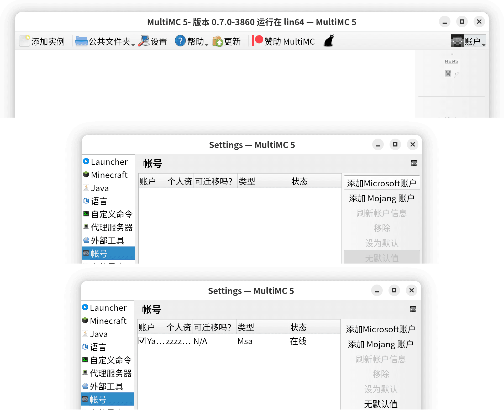The height and width of the screenshot is (420, 504).
Task: Click 可迁移吗? column header in upper Settings window
Action: click(215, 181)
